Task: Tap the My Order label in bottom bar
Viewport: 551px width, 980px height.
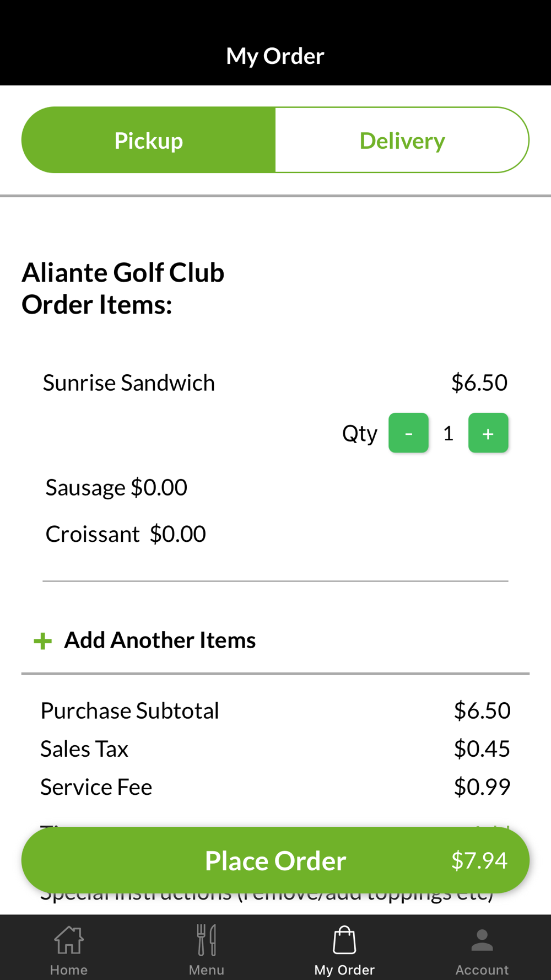Action: click(344, 970)
